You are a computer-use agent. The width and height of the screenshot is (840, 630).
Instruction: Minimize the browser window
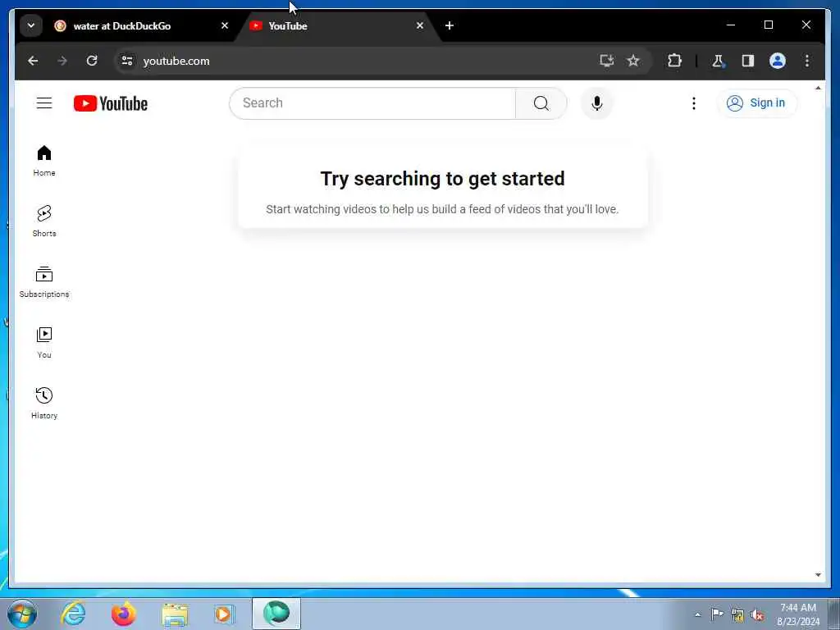coord(731,25)
